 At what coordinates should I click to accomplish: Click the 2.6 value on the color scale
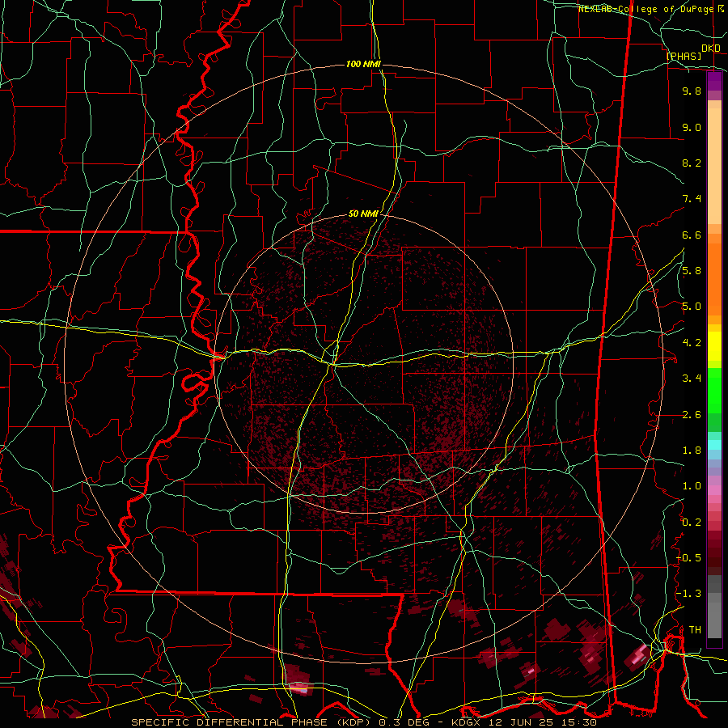(x=692, y=415)
